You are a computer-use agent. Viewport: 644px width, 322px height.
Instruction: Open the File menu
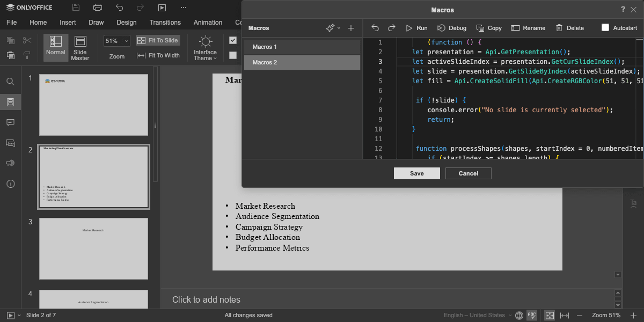[x=11, y=23]
